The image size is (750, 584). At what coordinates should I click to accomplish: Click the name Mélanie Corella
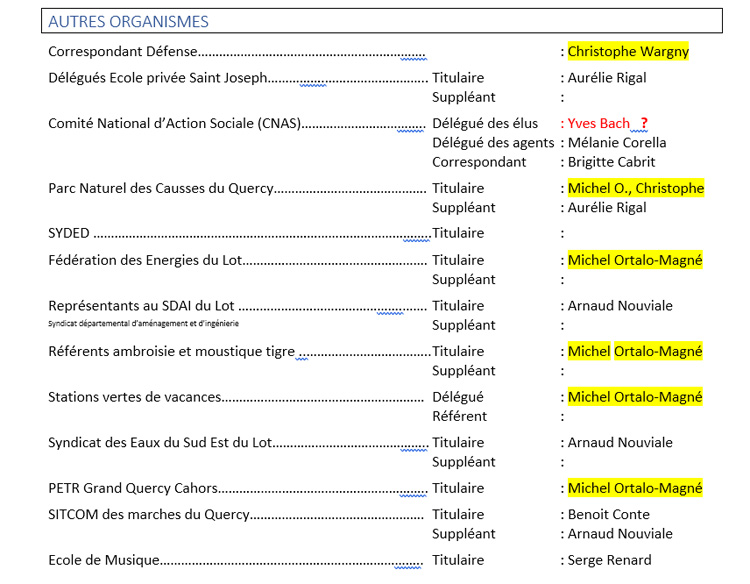[x=617, y=143]
